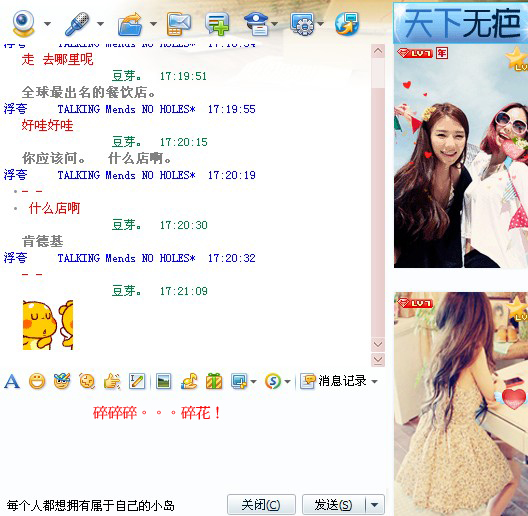
Task: Click the sender header 豆芽。 17:21:09
Action: [x=160, y=291]
